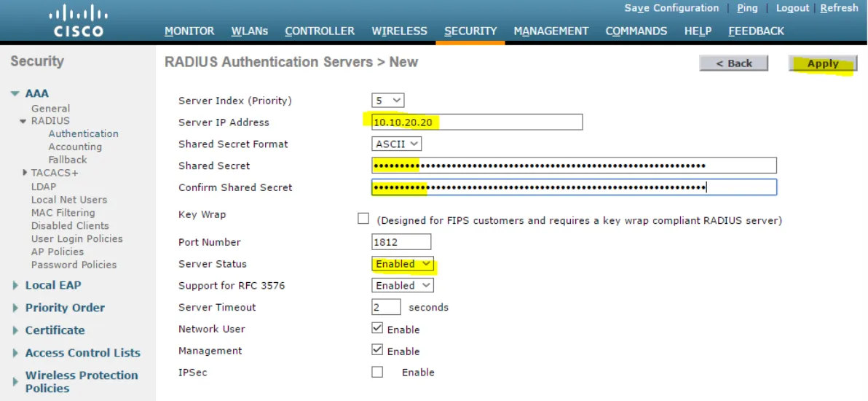The image size is (868, 401).
Task: Uncheck Management Enable checkbox
Action: click(377, 350)
